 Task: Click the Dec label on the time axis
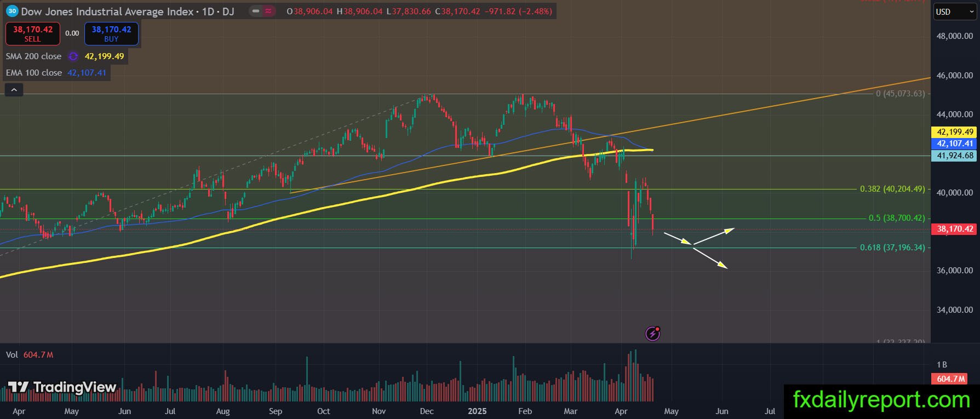pos(427,411)
